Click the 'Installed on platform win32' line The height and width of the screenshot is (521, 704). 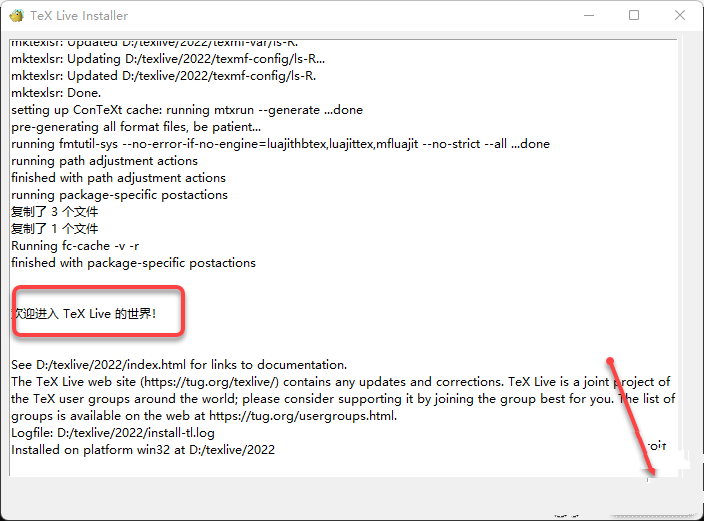tap(143, 450)
